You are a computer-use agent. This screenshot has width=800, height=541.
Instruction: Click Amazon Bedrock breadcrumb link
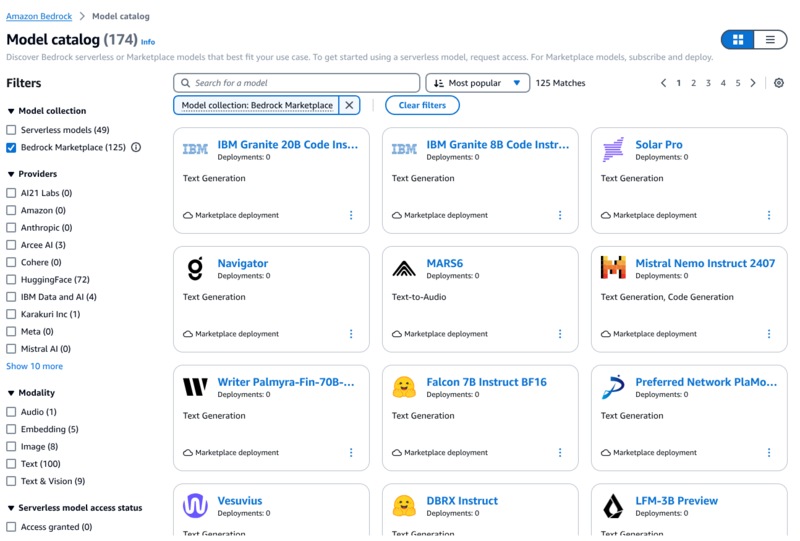pos(39,16)
